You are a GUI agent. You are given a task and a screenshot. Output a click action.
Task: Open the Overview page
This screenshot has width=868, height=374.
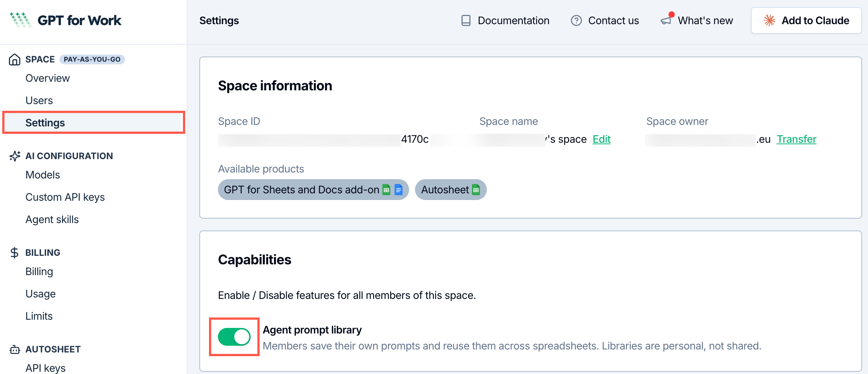[x=48, y=78]
